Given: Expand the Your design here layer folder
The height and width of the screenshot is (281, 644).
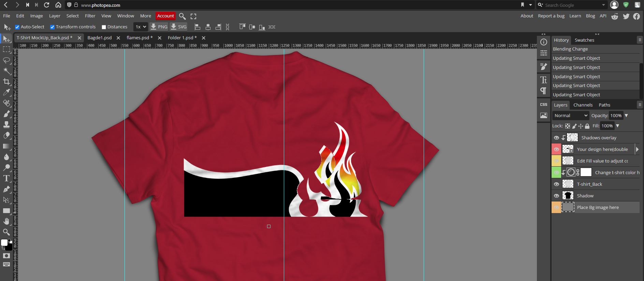Looking at the screenshot, I should (x=637, y=149).
